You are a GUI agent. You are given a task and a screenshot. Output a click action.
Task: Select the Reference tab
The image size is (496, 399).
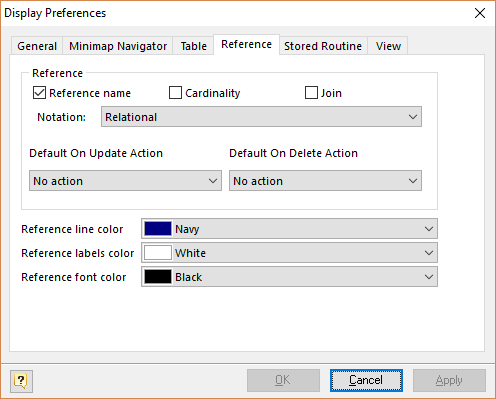246,44
